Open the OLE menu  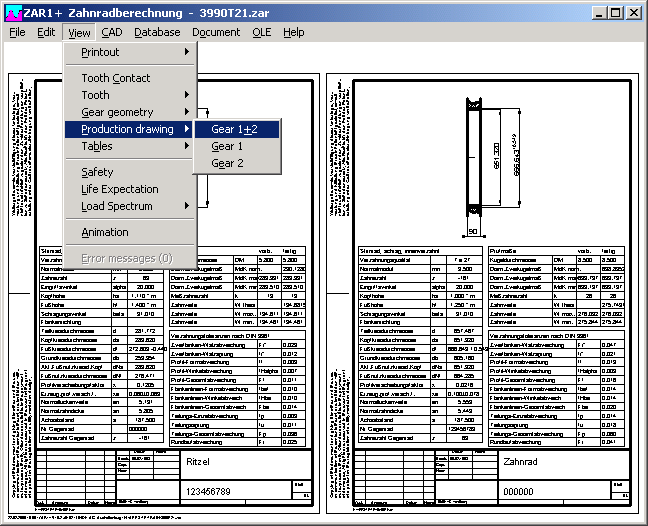[x=261, y=32]
